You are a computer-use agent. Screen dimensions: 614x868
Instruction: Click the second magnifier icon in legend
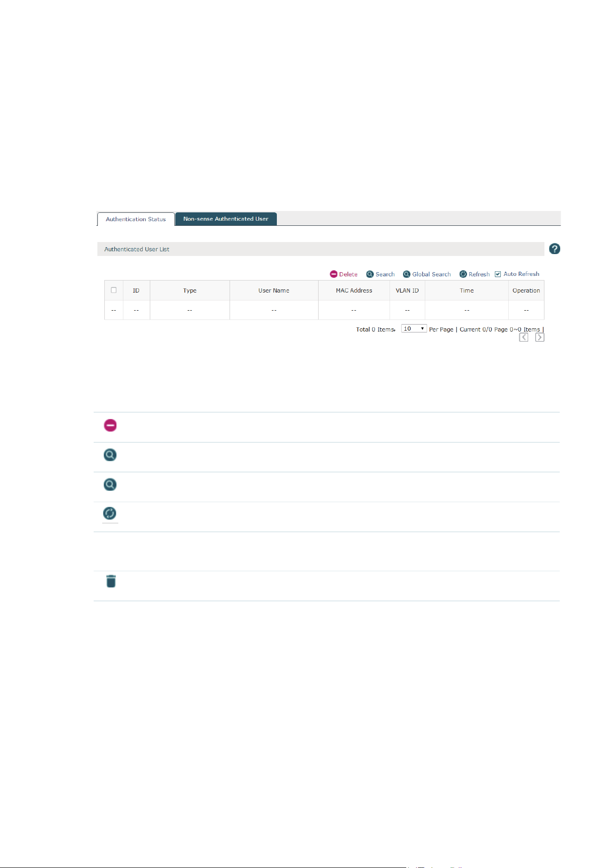110,485
